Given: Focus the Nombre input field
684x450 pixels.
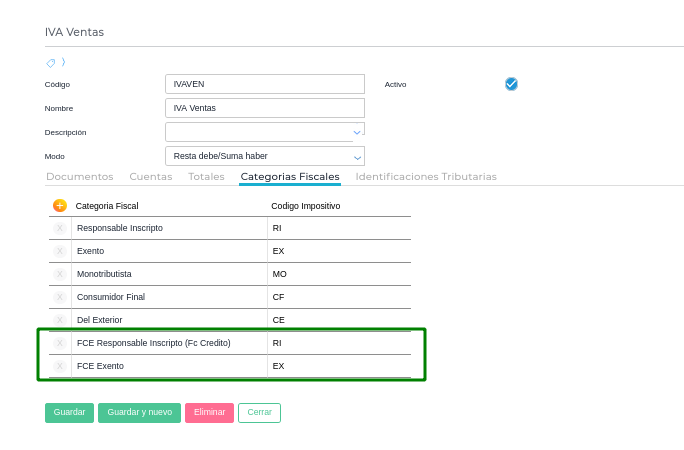Looking at the screenshot, I should click(x=265, y=108).
